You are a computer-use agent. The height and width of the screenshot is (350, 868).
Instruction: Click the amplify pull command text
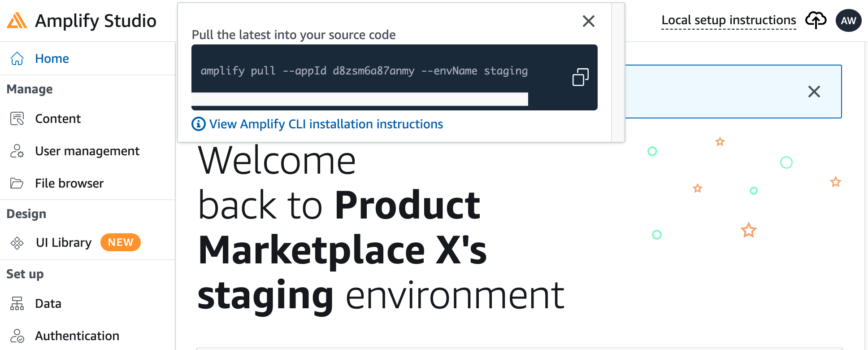(364, 71)
